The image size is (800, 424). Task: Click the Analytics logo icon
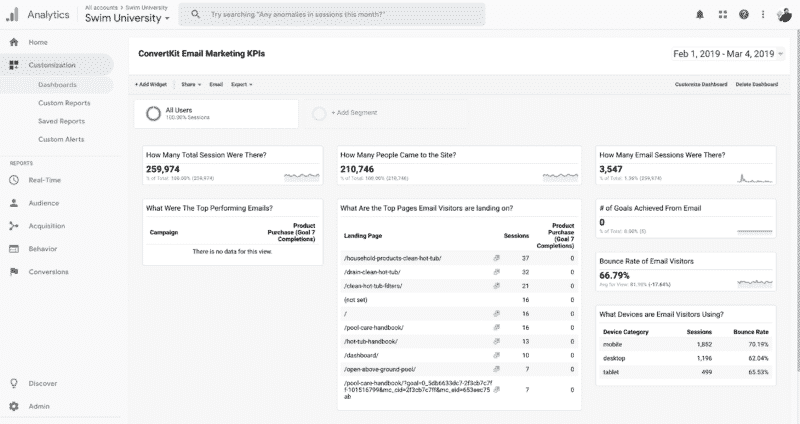tap(12, 14)
